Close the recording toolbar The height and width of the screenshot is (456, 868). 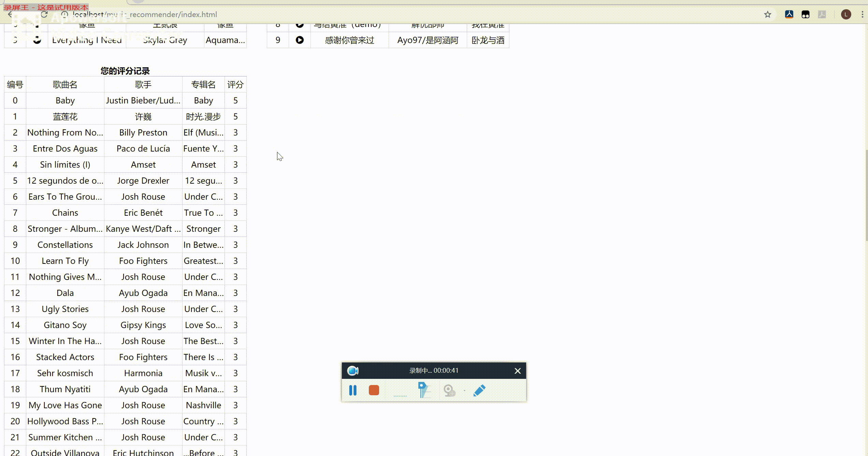point(518,371)
